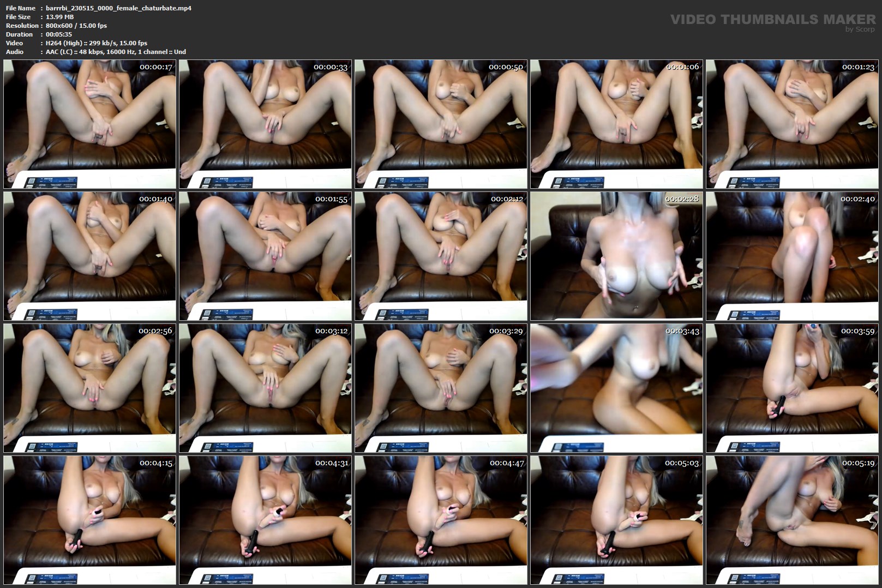882x588 pixels.
Task: Select the frame marked 00:00:33
Action: click(x=265, y=124)
